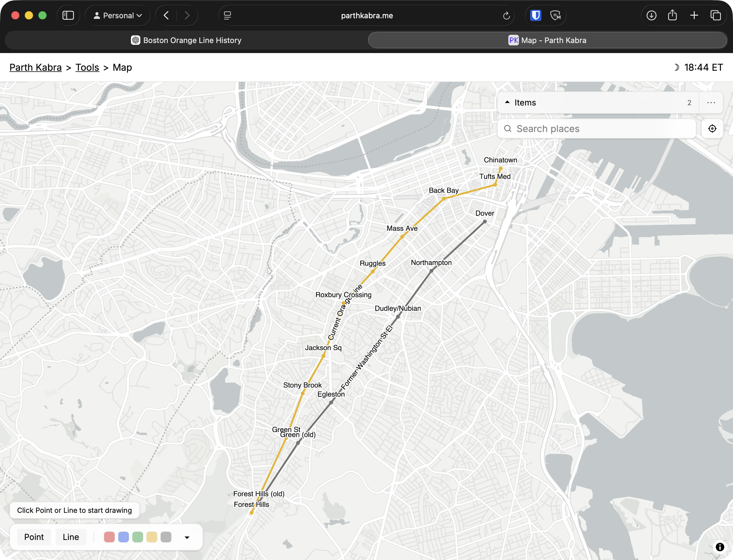Viewport: 733px width, 560px height.
Task: Choose the red color swatch
Action: 109,537
